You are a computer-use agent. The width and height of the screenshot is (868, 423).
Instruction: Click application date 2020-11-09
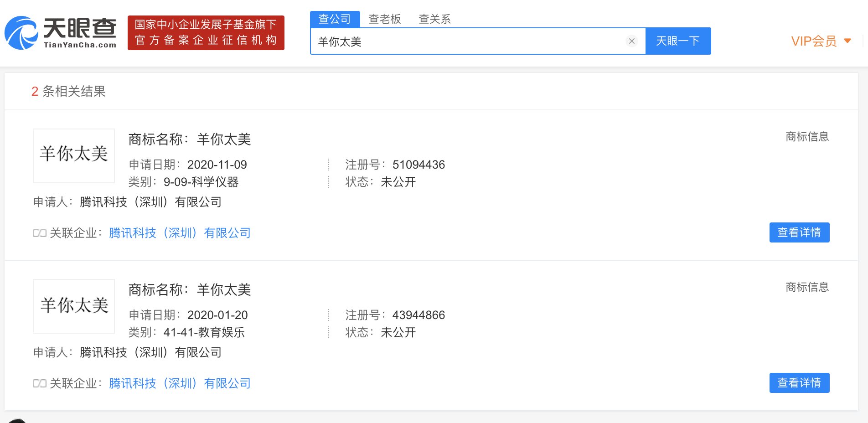tap(217, 165)
